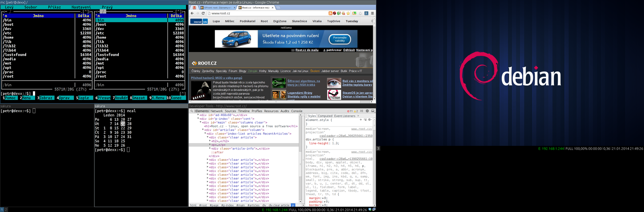The height and width of the screenshot is (212, 644).
Task: Toggle element state icon in Styles pane
Action: click(365, 120)
